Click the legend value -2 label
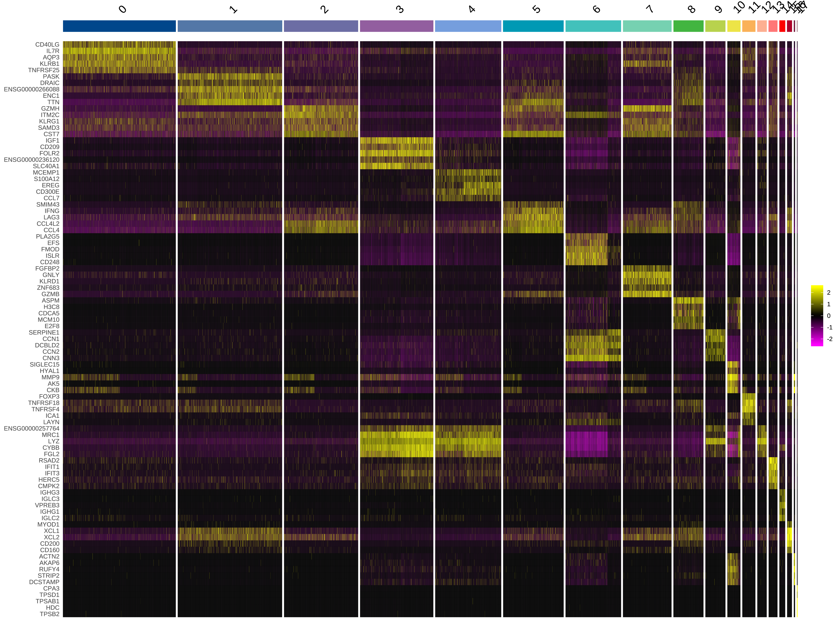The image size is (840, 630). pyautogui.click(x=829, y=339)
